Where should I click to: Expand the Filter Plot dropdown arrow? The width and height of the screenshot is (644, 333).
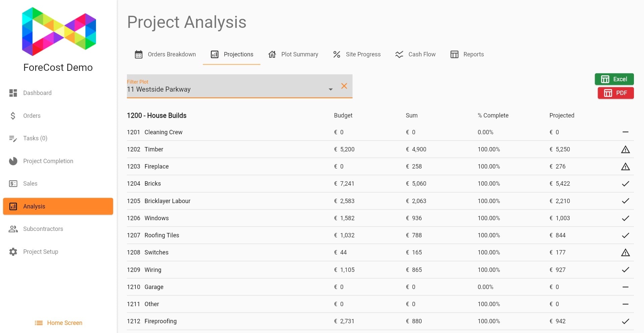tap(330, 89)
